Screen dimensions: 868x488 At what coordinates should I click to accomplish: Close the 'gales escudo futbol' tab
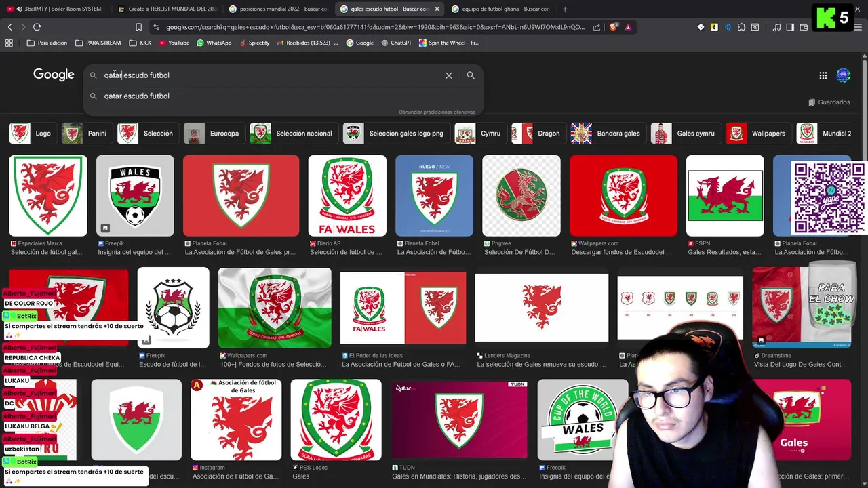click(437, 9)
